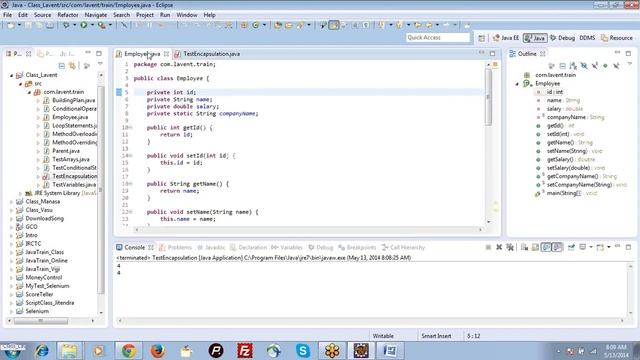
Task: Collapse the Class_Lavent project
Action: [11, 75]
